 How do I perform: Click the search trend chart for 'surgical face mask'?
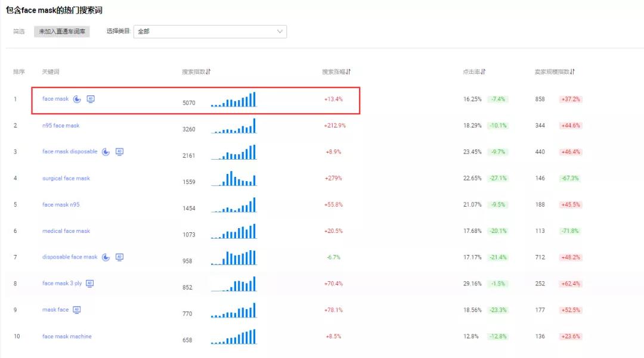233,179
